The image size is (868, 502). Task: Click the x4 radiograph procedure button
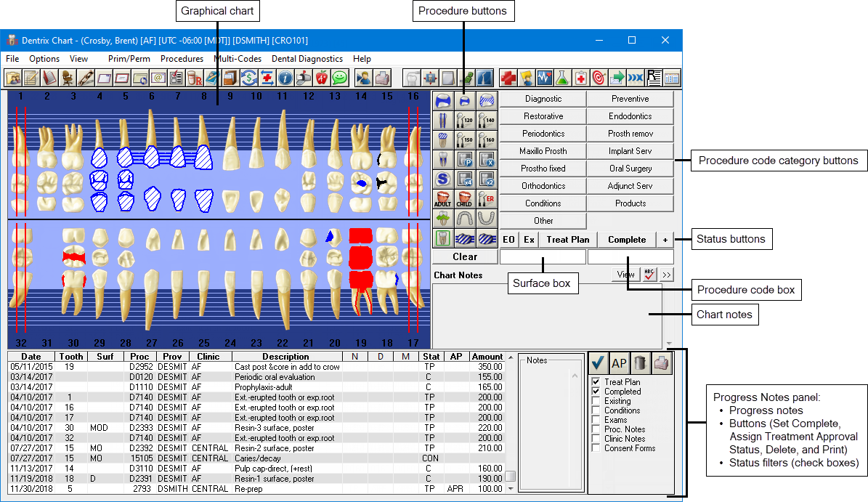(x=464, y=179)
